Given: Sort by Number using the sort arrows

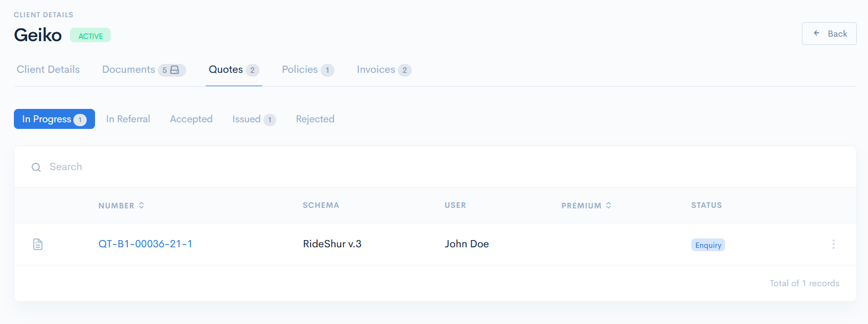Looking at the screenshot, I should click(142, 206).
